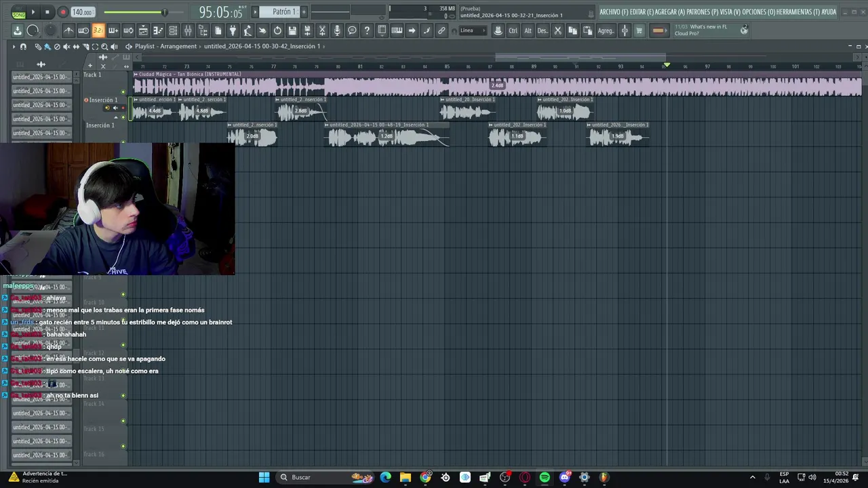Select the playlist mute tool

click(66, 46)
